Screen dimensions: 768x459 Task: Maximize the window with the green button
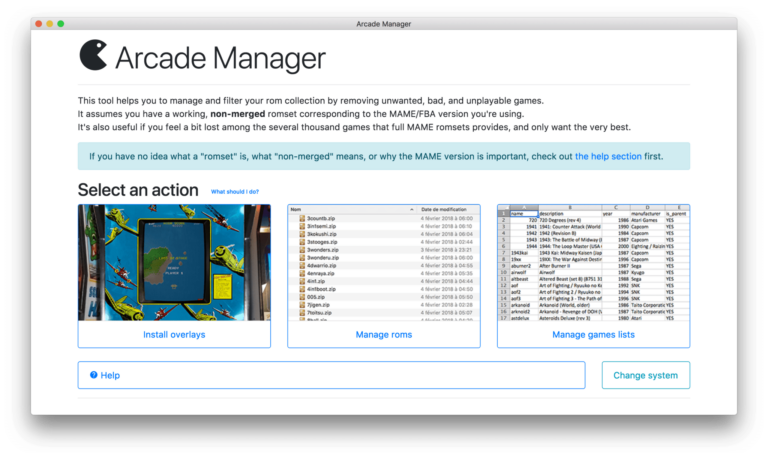(x=61, y=23)
